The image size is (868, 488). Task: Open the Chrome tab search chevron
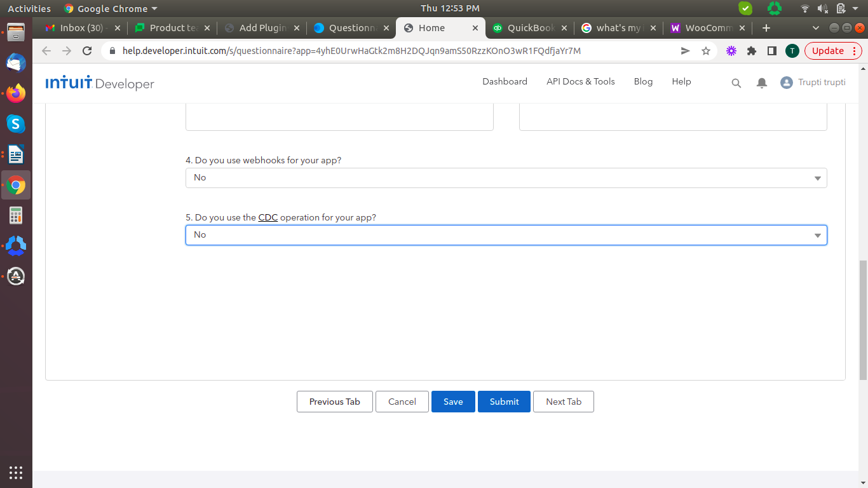(x=817, y=28)
